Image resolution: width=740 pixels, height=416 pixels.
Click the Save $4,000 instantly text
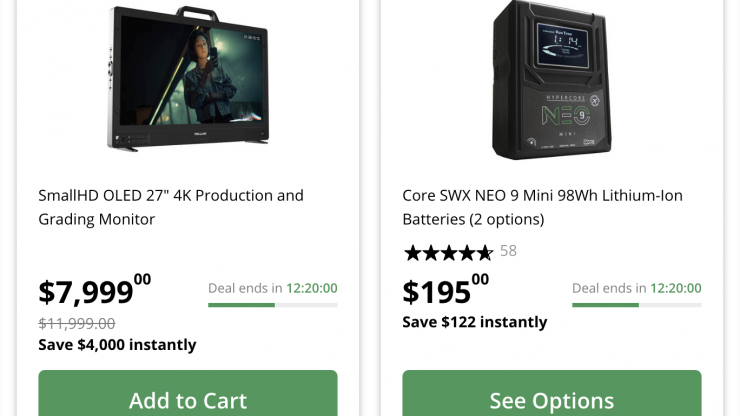(117, 345)
